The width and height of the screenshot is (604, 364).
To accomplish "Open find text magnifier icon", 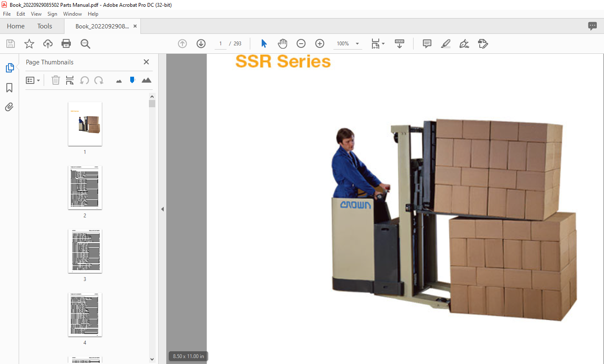I will tap(85, 44).
